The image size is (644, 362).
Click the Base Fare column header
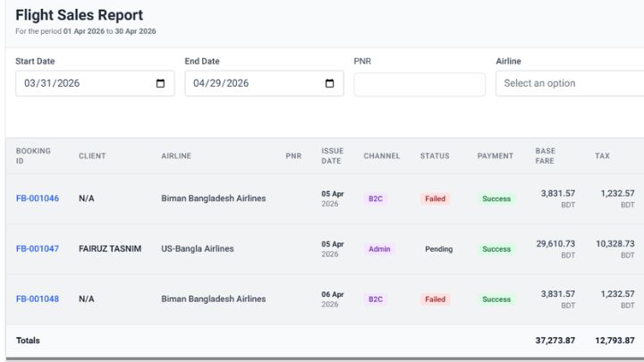click(545, 156)
